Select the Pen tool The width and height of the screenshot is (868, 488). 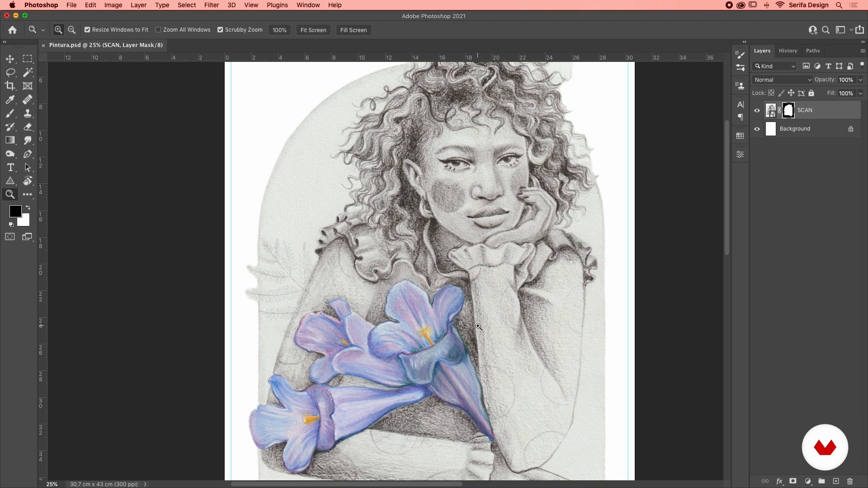28,154
